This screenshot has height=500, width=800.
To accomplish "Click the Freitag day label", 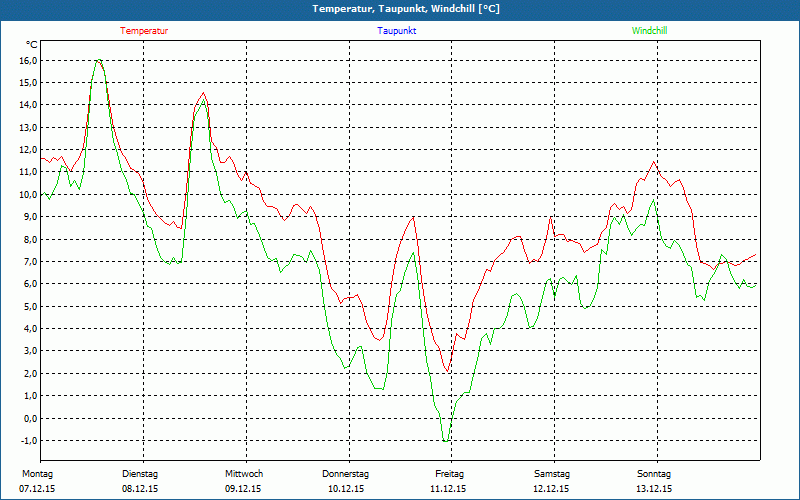I will [x=449, y=474].
